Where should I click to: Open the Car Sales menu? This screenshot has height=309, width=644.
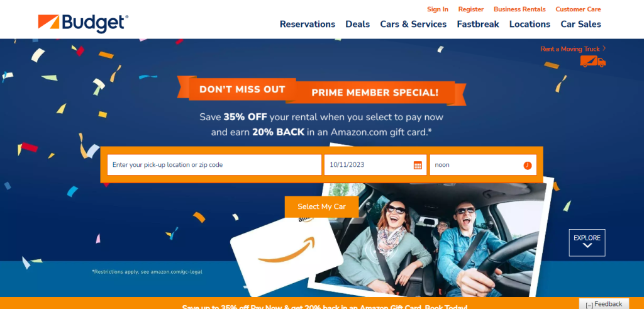coord(580,25)
